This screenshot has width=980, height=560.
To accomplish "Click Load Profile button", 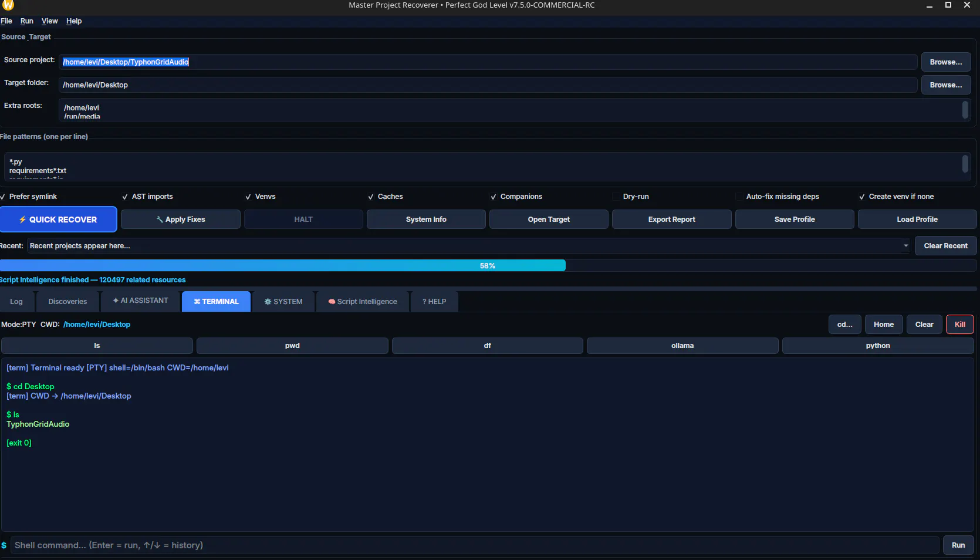I will tap(917, 220).
